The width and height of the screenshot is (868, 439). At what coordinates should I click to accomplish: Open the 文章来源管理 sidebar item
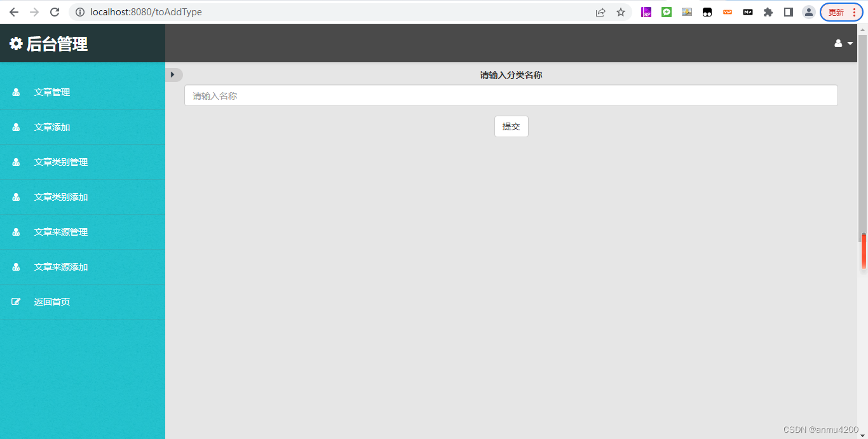(83, 232)
